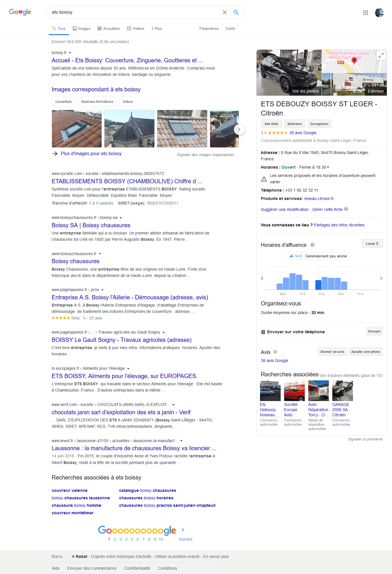
Task: Open the map thumbnail with red pin
Action: [354, 61]
